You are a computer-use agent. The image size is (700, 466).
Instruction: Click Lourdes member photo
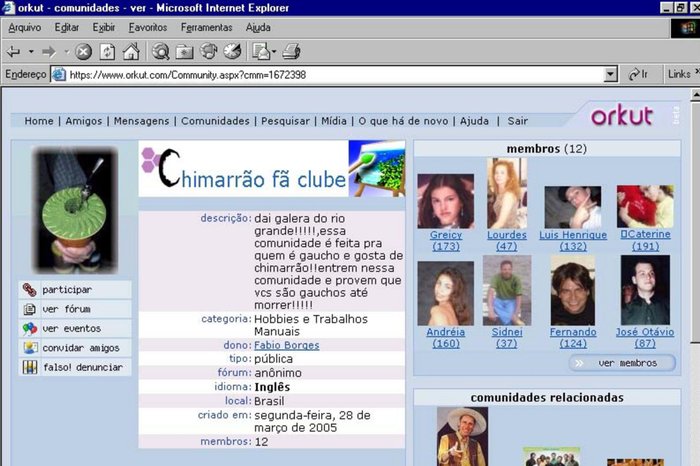[507, 193]
